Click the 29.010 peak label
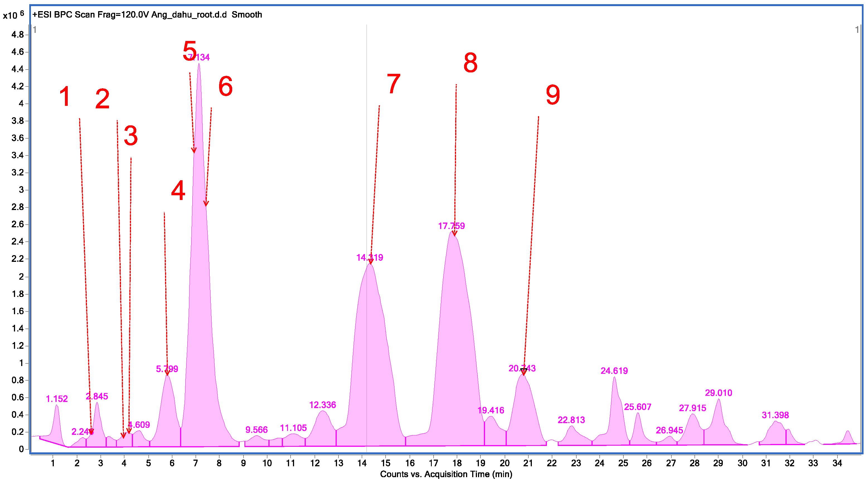This screenshot has height=483, width=868. coord(718,393)
